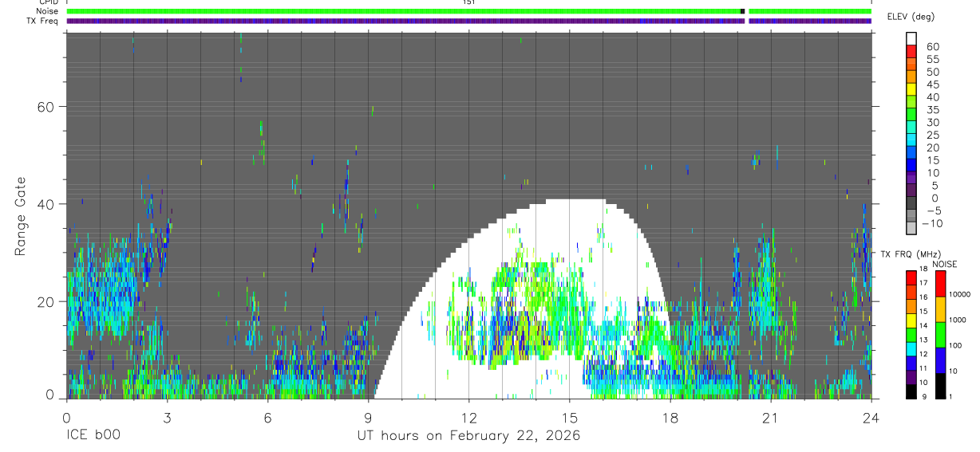The width and height of the screenshot is (980, 452).
Task: Pick the black 9–10 TX FRQ segment
Action: 911,391
